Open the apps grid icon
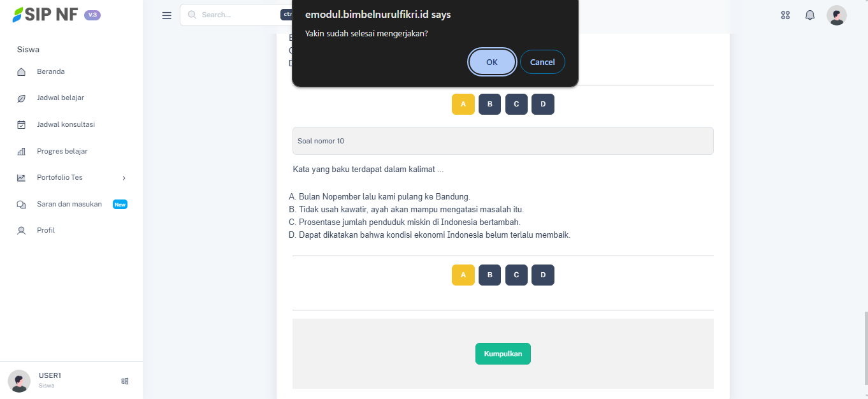The height and width of the screenshot is (399, 868). pyautogui.click(x=785, y=15)
